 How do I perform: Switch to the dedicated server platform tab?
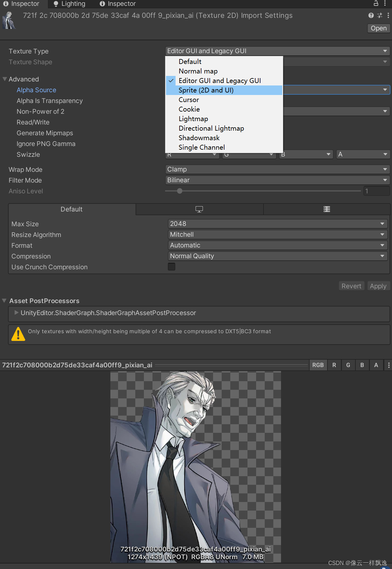pos(327,209)
